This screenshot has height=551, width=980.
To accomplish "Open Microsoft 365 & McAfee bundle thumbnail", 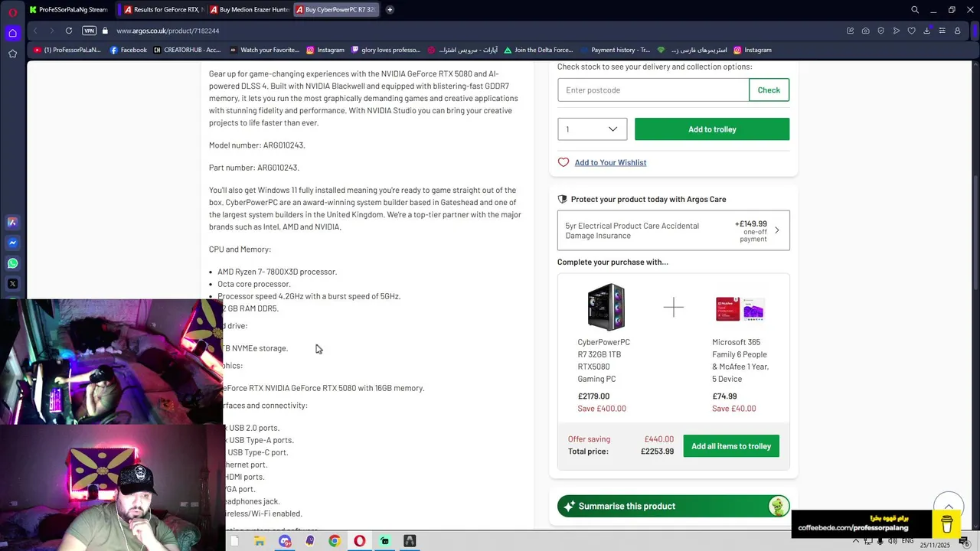I will [x=740, y=308].
